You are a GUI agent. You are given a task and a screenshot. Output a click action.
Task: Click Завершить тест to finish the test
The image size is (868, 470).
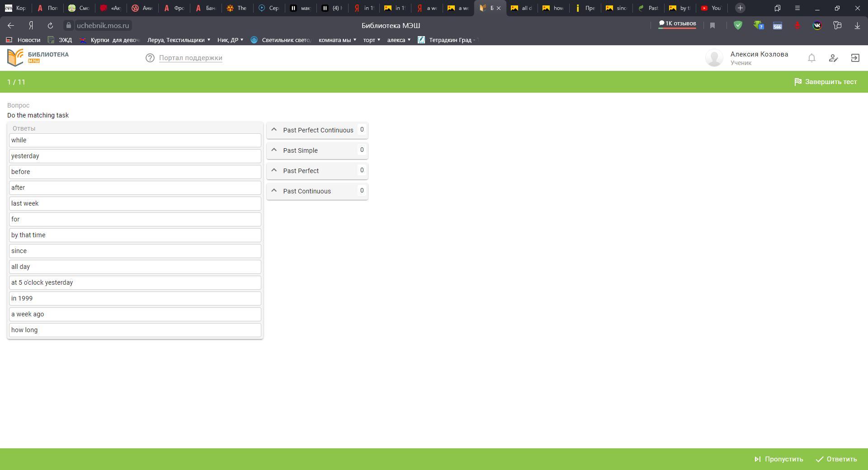tap(826, 82)
